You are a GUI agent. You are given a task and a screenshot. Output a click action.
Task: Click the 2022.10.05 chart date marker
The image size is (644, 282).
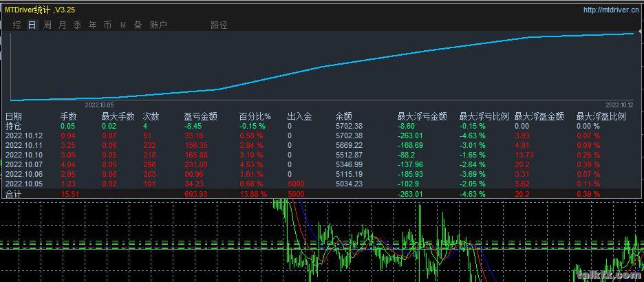(x=98, y=105)
